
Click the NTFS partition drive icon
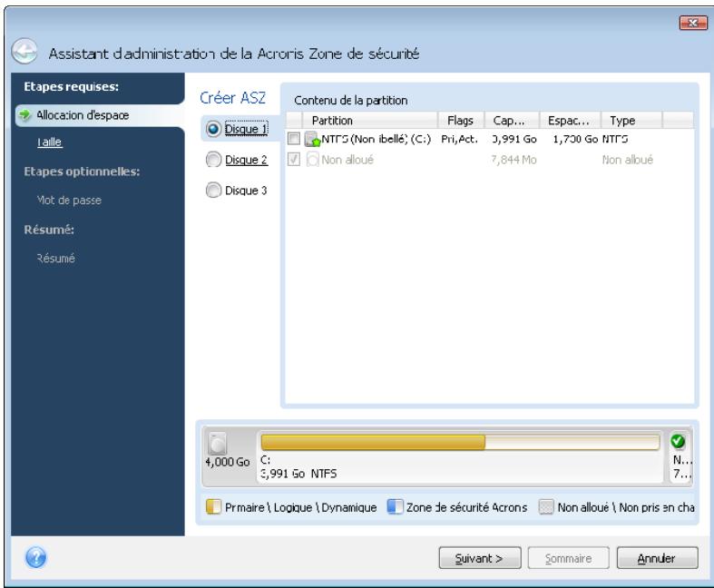point(312,140)
